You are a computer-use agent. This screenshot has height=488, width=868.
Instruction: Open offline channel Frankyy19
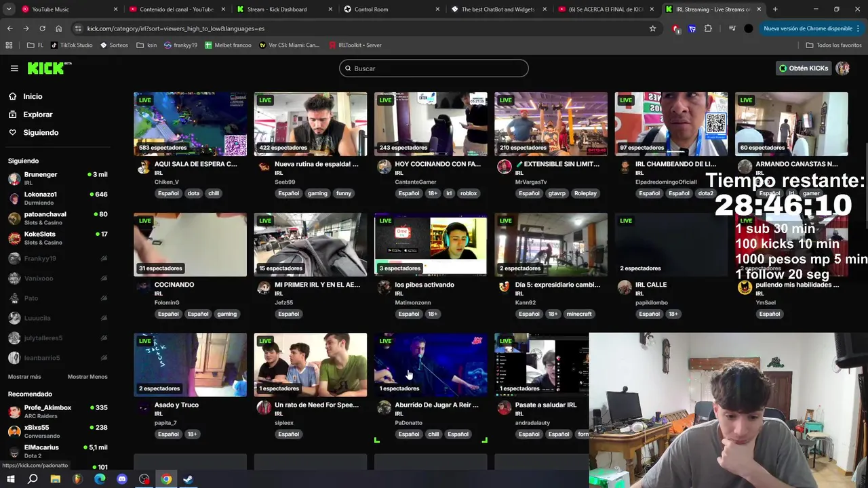58,258
